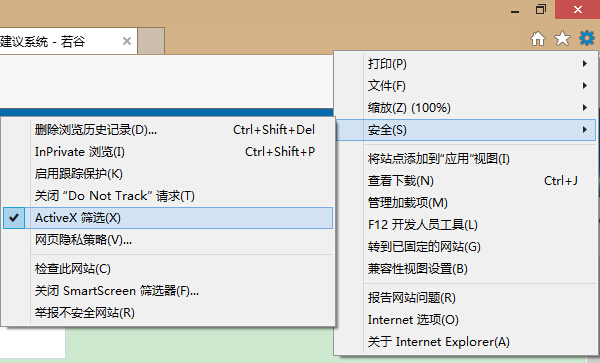This screenshot has width=600, height=363.
Task: Select 删除浏览历史记录(D)... entry
Action: click(x=168, y=130)
